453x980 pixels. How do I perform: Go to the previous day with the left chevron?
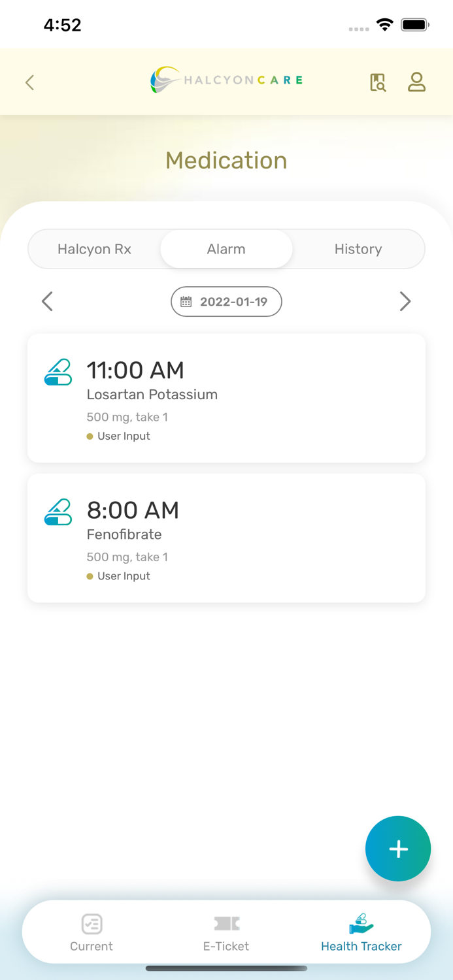46,301
